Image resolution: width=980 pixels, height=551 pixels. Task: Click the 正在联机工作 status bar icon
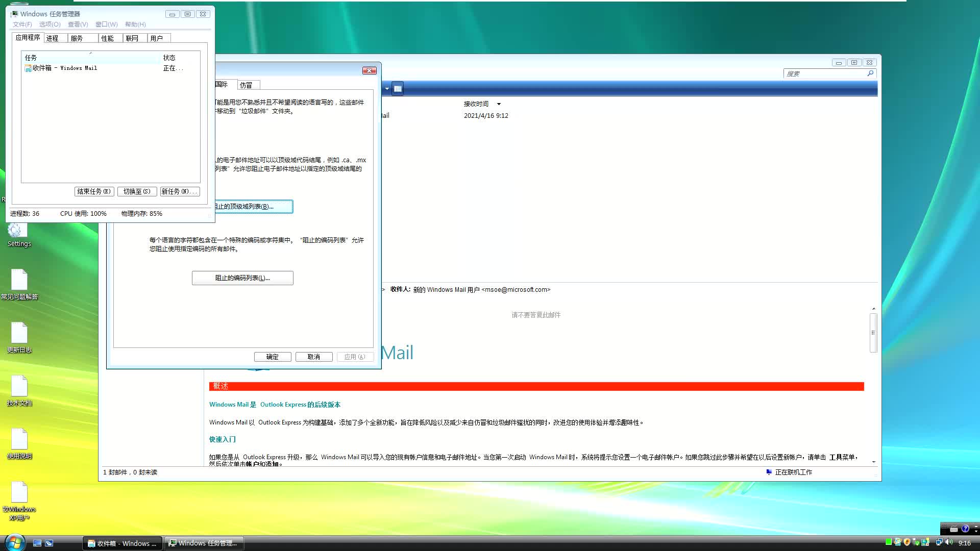(x=769, y=472)
